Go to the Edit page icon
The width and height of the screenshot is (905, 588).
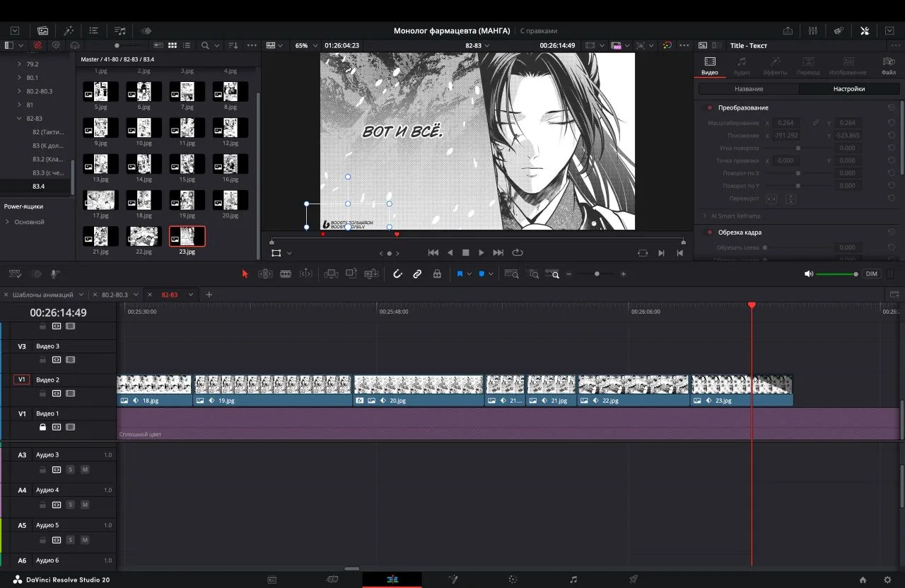click(392, 580)
